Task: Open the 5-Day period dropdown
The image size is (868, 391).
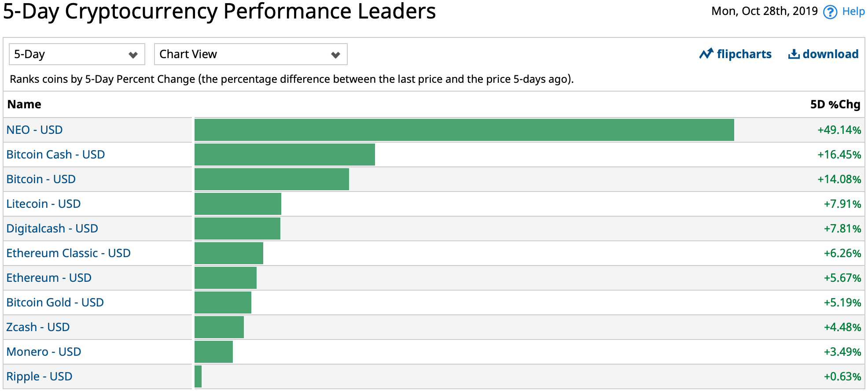Action: 77,54
